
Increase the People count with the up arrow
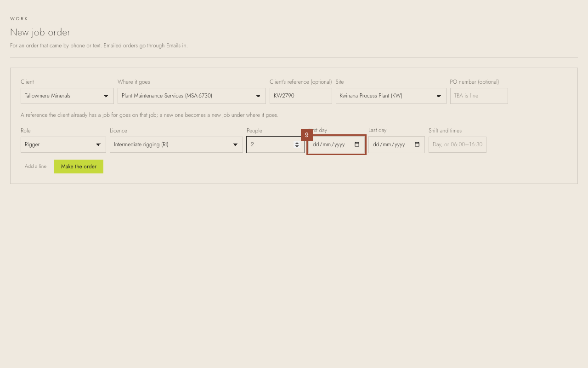[297, 143]
